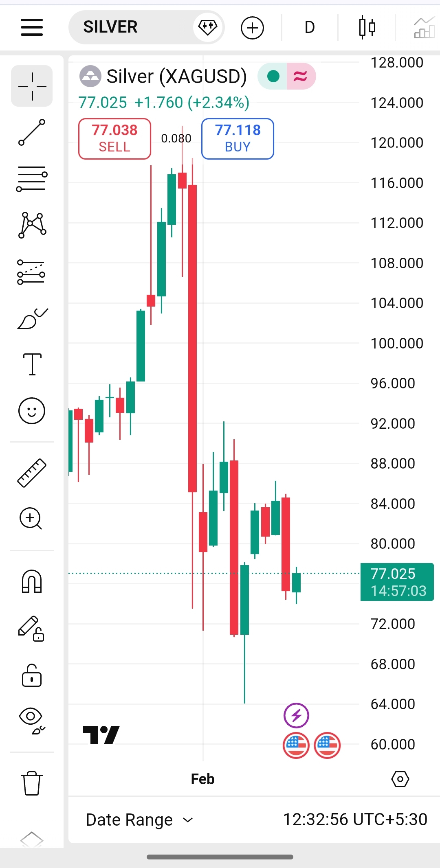Select the trend line drawing tool
The width and height of the screenshot is (440, 868).
coord(32,132)
